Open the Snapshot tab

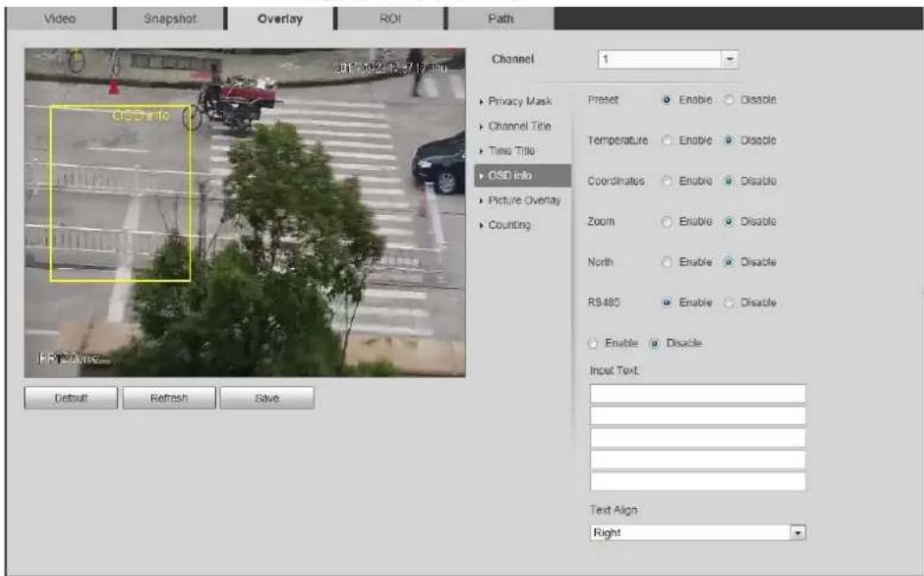coord(170,19)
